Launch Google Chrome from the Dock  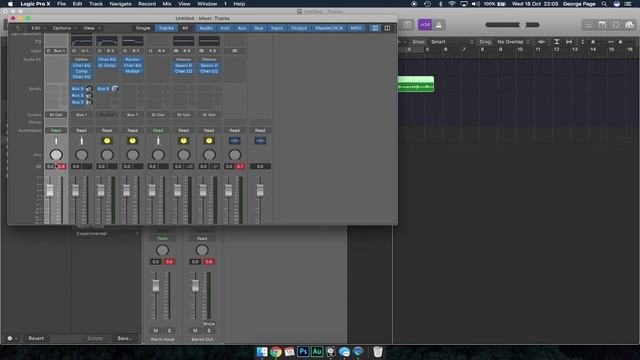(x=276, y=351)
